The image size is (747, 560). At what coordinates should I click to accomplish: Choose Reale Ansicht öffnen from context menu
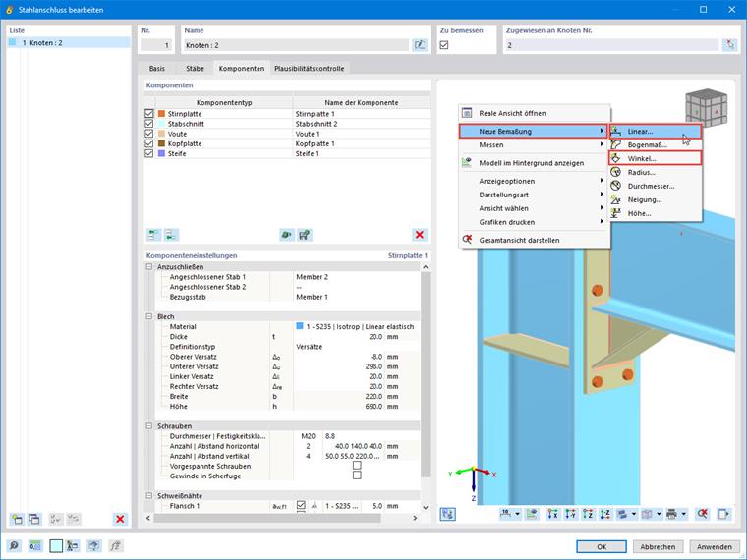click(x=534, y=113)
